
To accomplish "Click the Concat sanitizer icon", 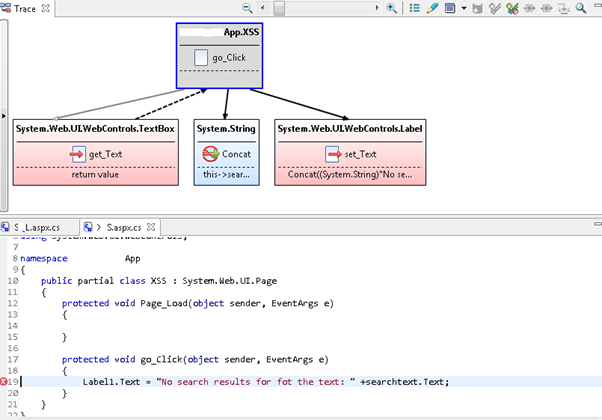I will (211, 154).
